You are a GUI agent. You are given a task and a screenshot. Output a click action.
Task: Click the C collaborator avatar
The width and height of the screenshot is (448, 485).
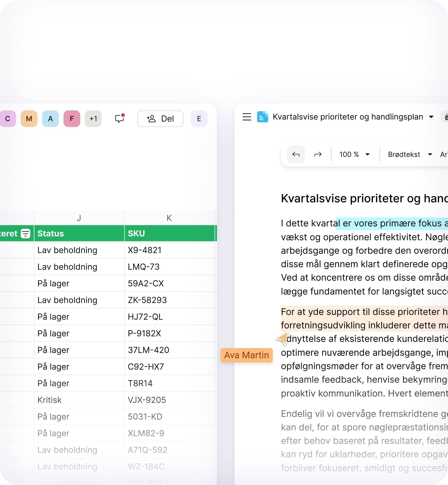click(x=8, y=119)
